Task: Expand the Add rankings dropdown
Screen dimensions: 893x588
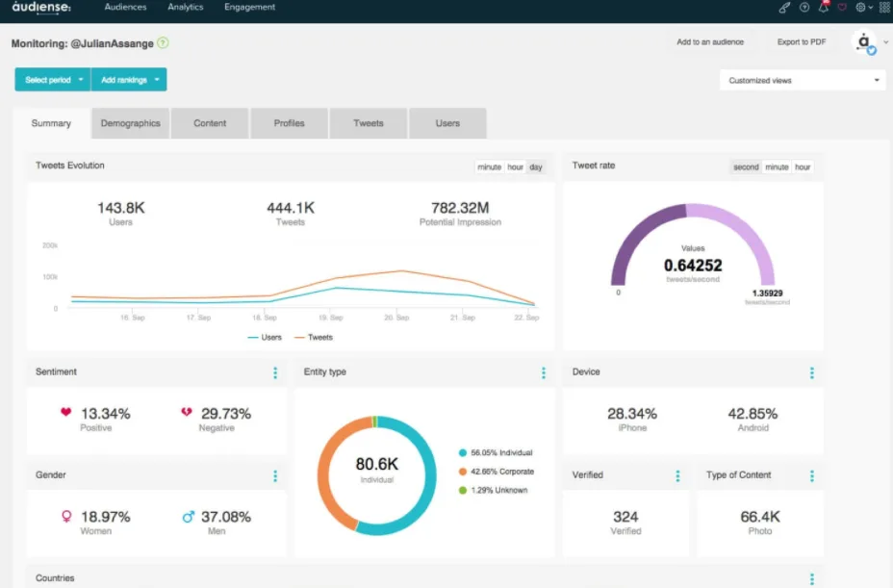Action: [x=129, y=80]
